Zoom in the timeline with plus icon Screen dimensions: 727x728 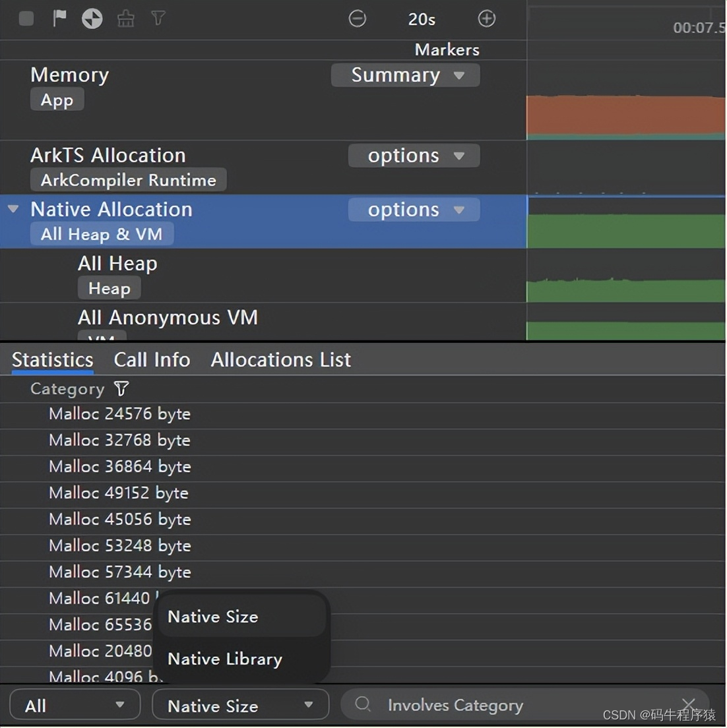pos(486,18)
